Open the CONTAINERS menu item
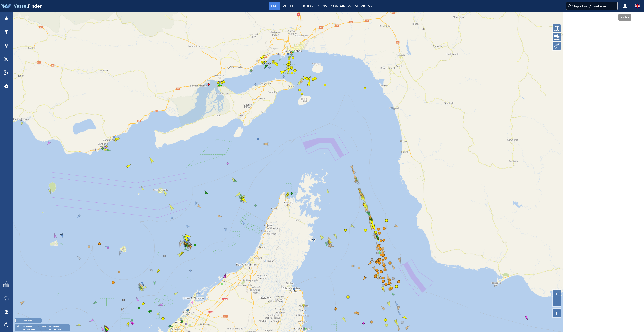The image size is (644, 332). (x=341, y=6)
